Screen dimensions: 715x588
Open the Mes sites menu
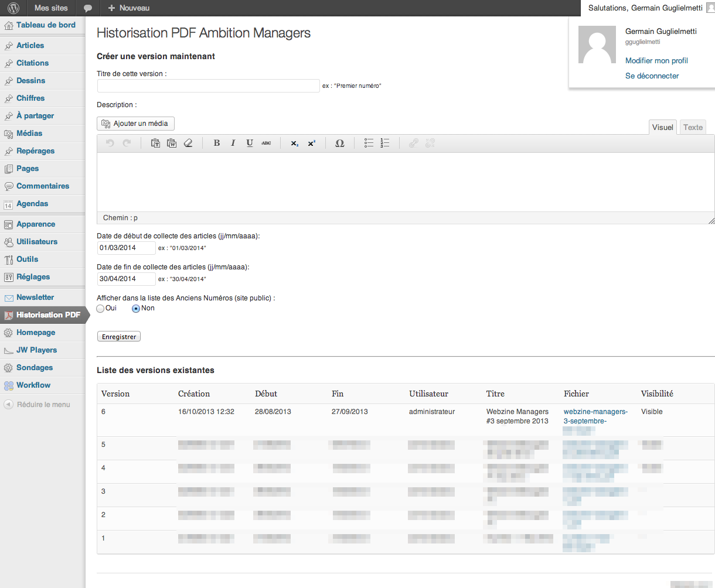tap(51, 8)
